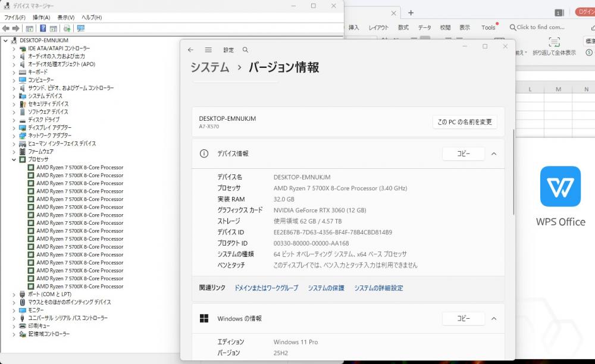Expand the システム デバイス category
Screen dimensions: 595x364
pyautogui.click(x=14, y=96)
